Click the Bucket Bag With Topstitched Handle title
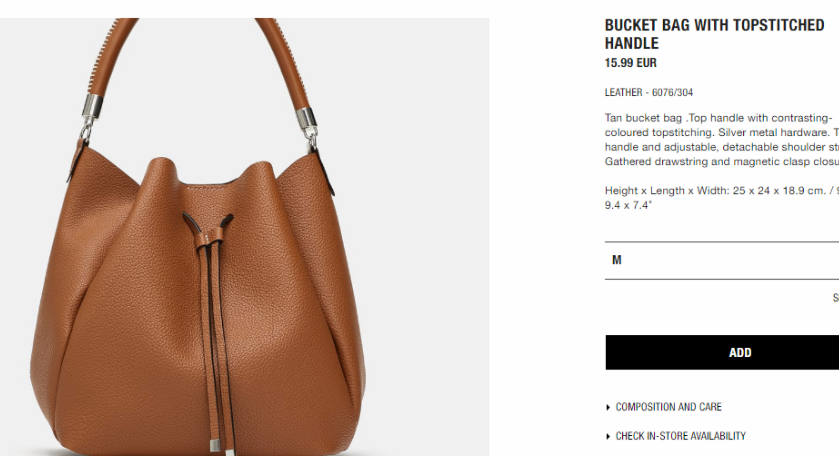 pyautogui.click(x=714, y=34)
